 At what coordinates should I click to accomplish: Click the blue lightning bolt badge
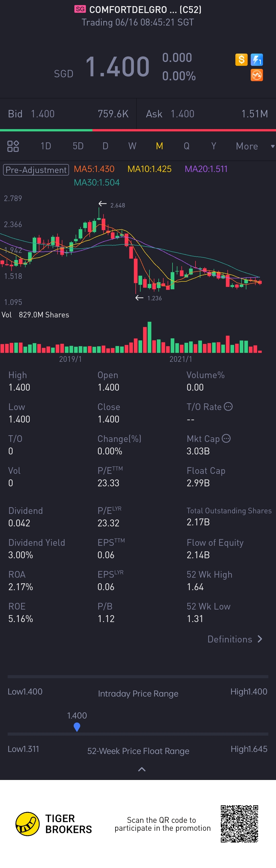pos(257,60)
